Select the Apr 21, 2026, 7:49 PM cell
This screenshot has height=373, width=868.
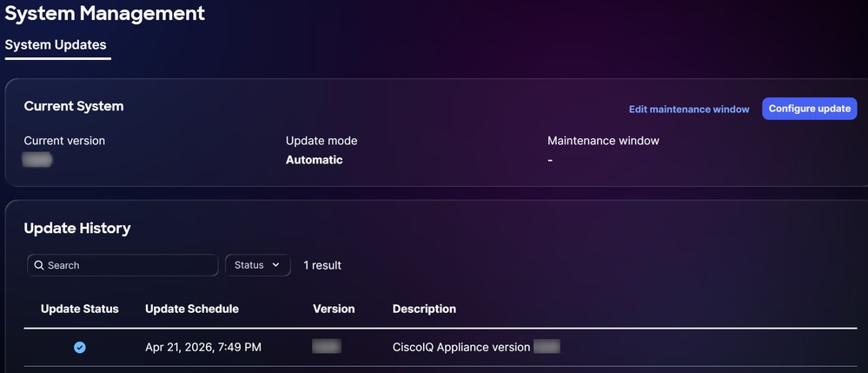[x=203, y=348]
